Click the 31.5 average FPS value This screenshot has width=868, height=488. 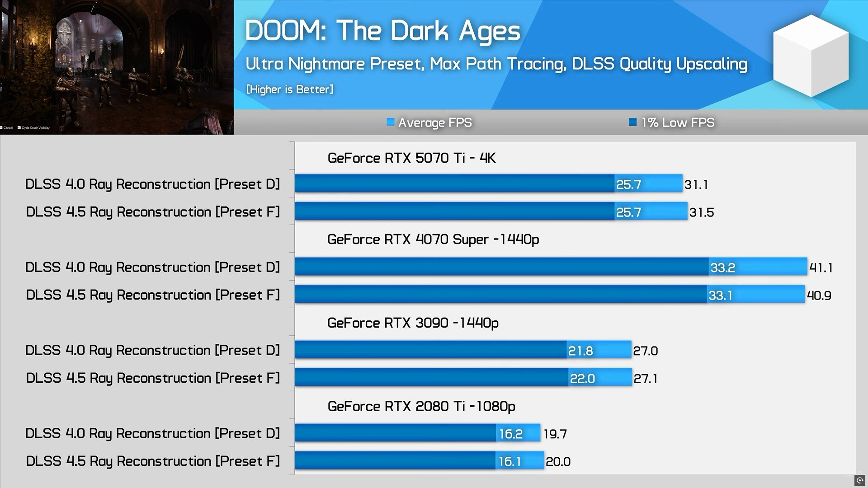(702, 212)
